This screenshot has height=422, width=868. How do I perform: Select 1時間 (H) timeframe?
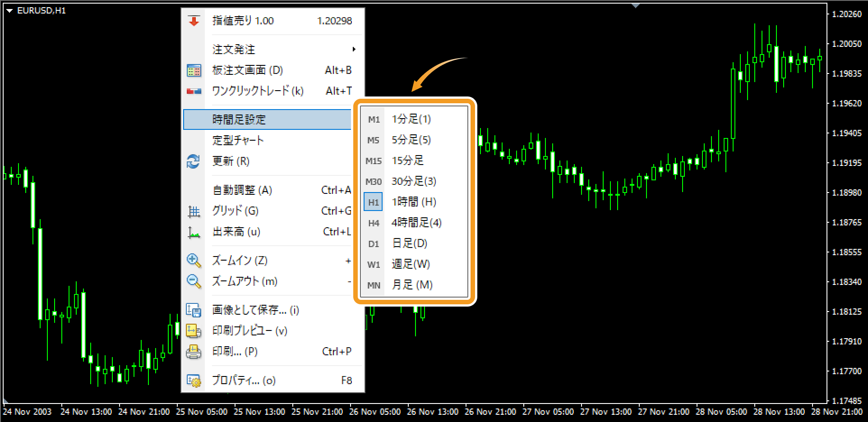click(x=414, y=202)
